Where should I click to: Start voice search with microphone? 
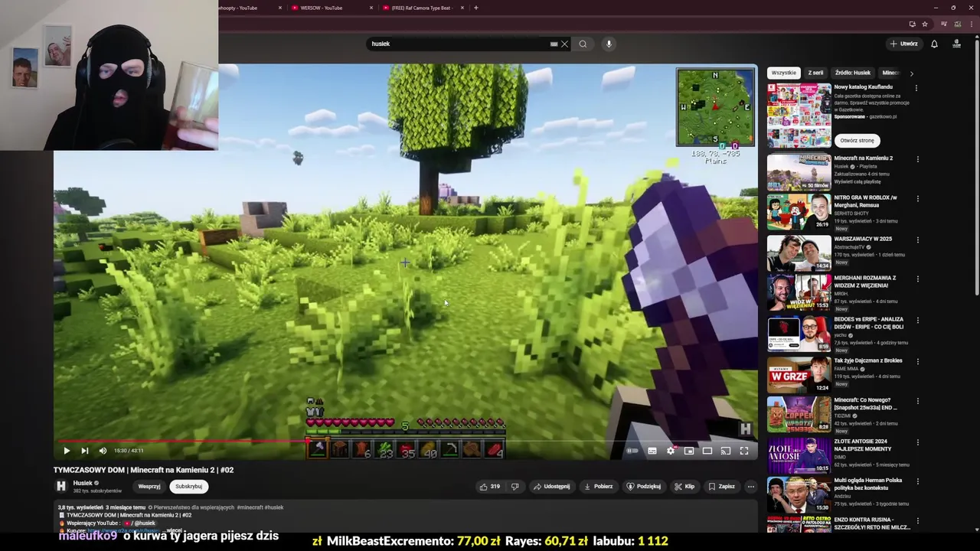(609, 44)
